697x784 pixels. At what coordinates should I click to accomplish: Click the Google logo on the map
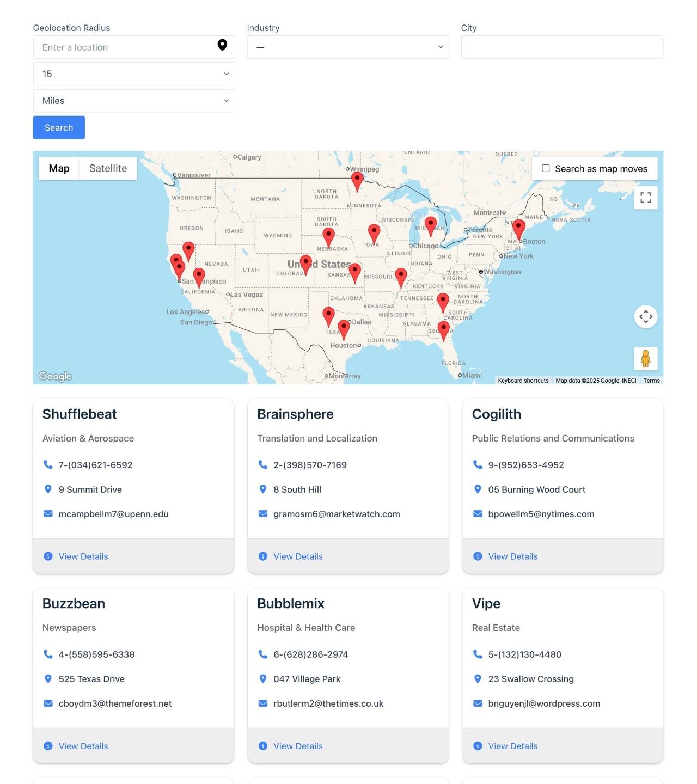point(54,376)
